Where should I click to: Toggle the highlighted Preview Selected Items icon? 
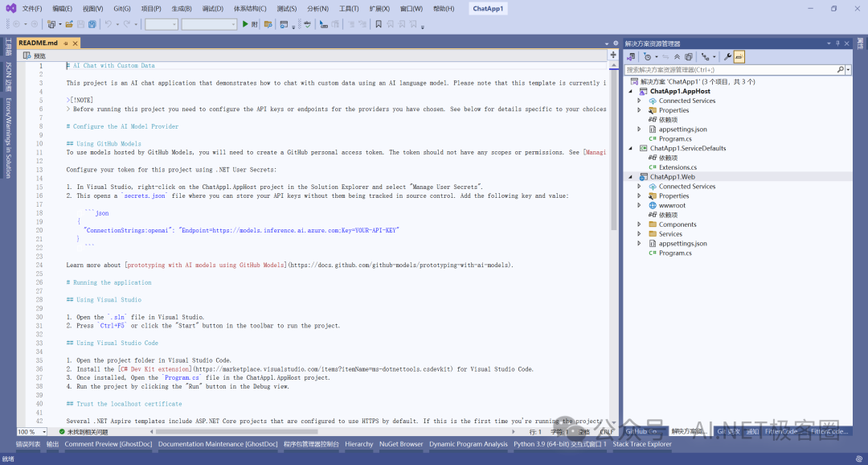click(x=739, y=56)
